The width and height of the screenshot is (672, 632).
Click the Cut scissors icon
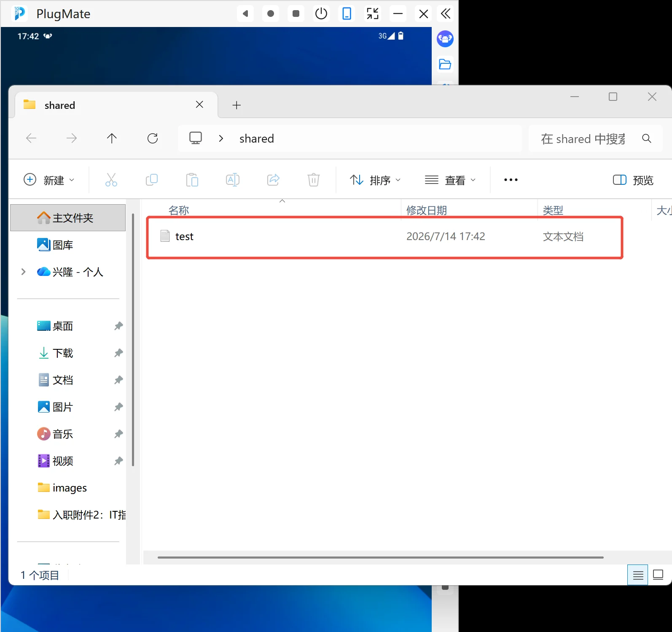[x=111, y=180]
